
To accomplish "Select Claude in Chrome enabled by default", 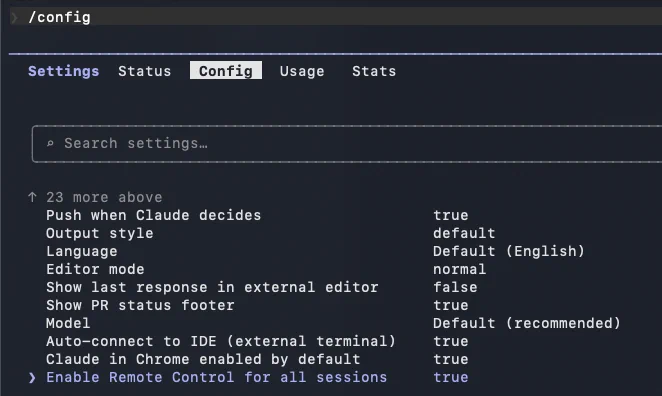I will (x=203, y=359).
